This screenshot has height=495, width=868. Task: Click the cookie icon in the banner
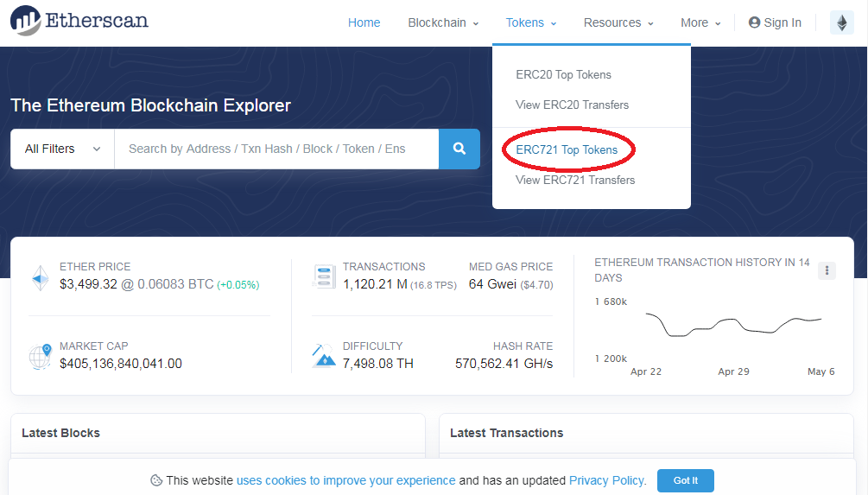coord(156,480)
